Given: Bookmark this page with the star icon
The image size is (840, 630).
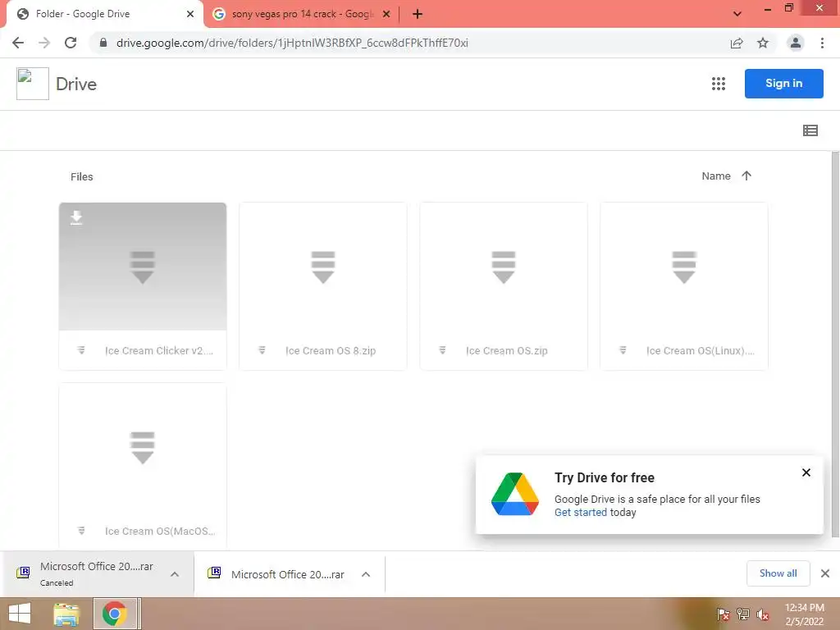Looking at the screenshot, I should coord(763,43).
